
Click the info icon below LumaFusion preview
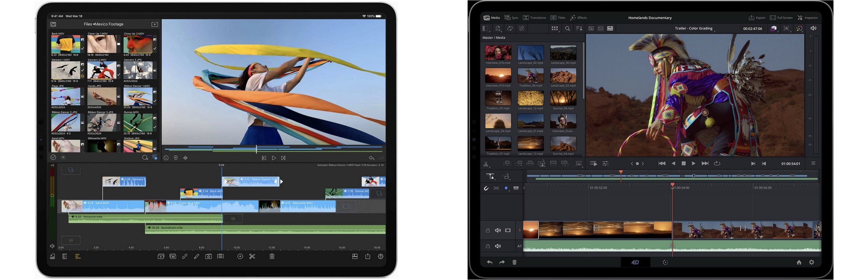pyautogui.click(x=166, y=158)
